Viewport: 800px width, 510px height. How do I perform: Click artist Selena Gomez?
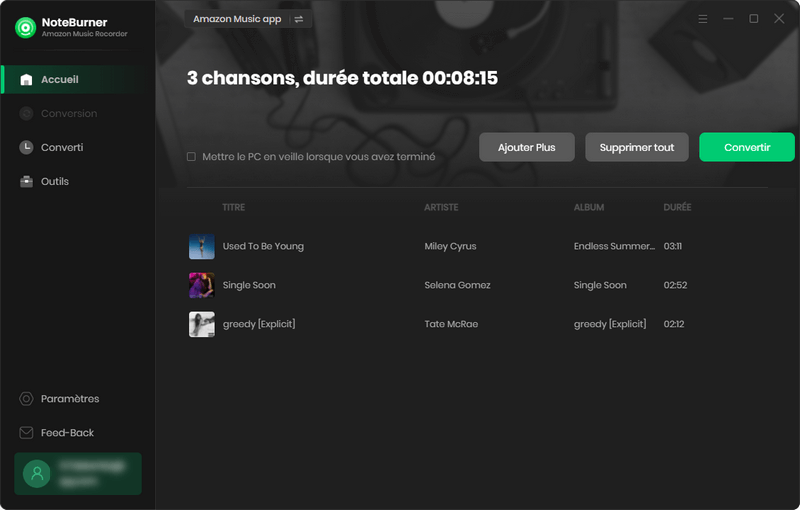(458, 285)
